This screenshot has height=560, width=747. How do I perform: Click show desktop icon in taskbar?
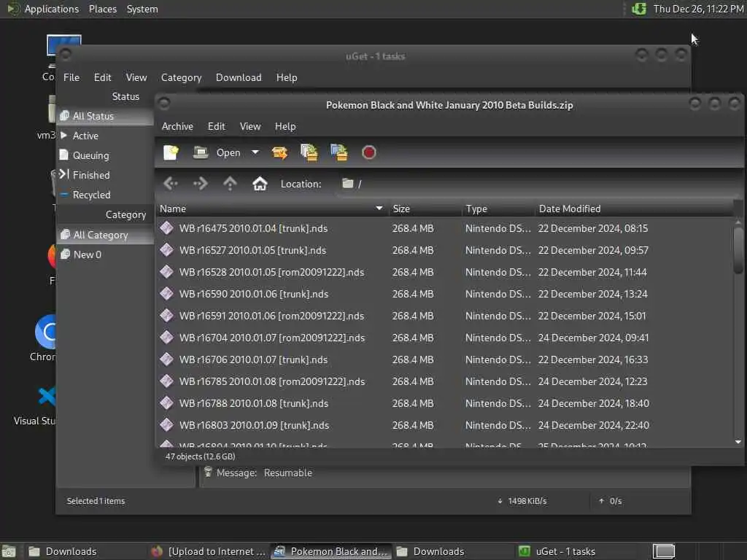click(x=9, y=551)
